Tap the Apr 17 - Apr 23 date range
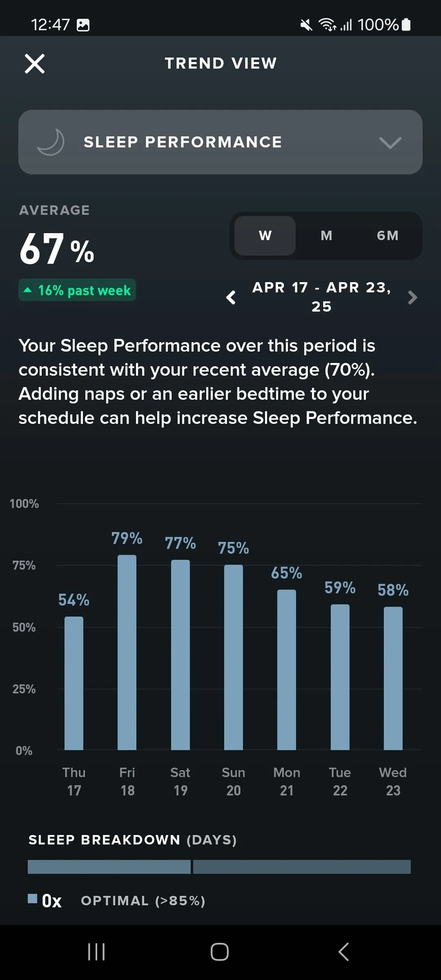This screenshot has height=980, width=441. pyautogui.click(x=321, y=297)
